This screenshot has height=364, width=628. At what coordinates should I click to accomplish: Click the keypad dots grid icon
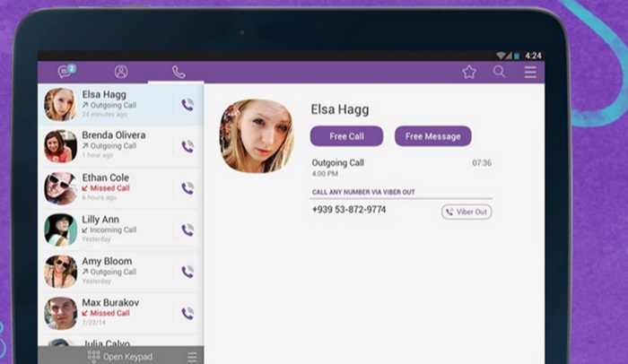tap(93, 357)
